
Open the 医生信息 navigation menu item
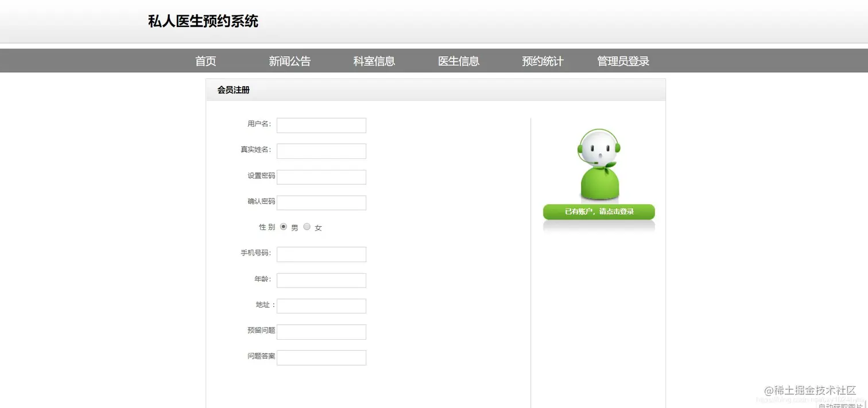tap(458, 61)
